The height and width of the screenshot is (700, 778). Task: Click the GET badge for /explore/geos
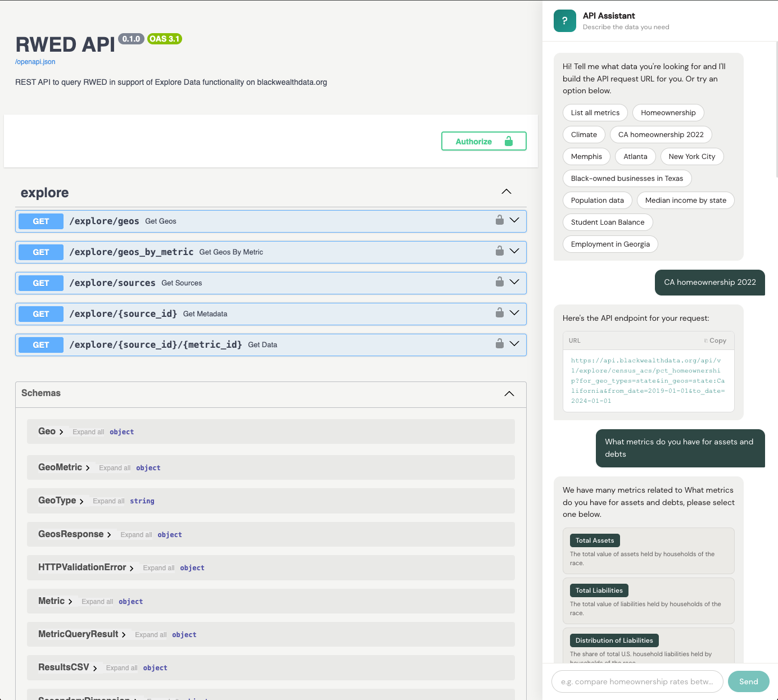pos(41,221)
